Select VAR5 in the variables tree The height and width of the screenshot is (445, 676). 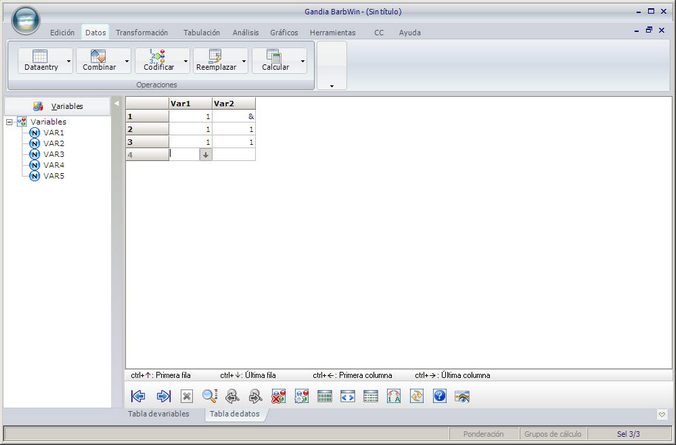point(53,176)
